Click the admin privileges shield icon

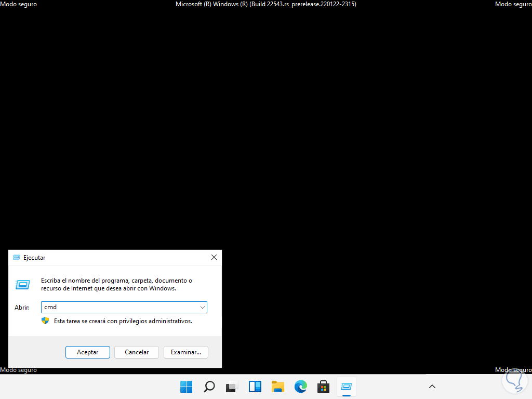point(45,321)
